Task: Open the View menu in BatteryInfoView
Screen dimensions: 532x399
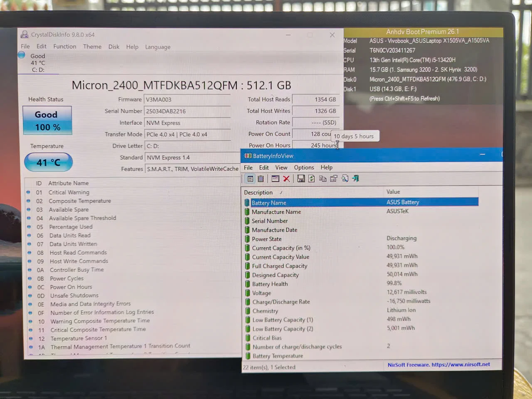Action: click(x=281, y=167)
